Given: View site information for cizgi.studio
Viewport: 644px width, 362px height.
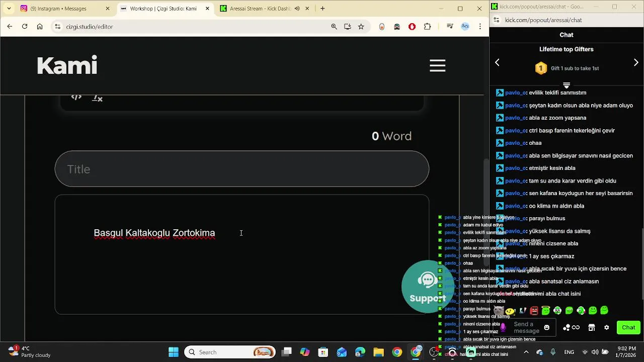Looking at the screenshot, I should pos(57,27).
